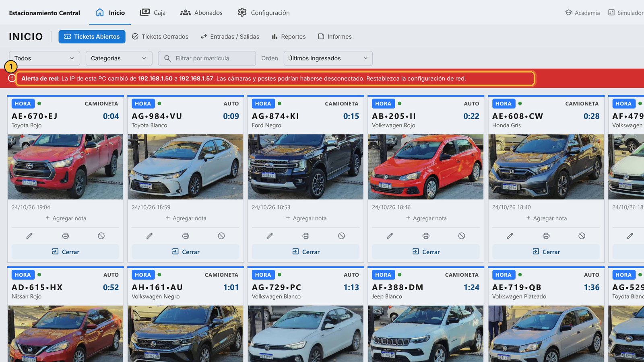
Task: Void the AG•984•VU ticket using the ban icon
Action: pyautogui.click(x=221, y=236)
